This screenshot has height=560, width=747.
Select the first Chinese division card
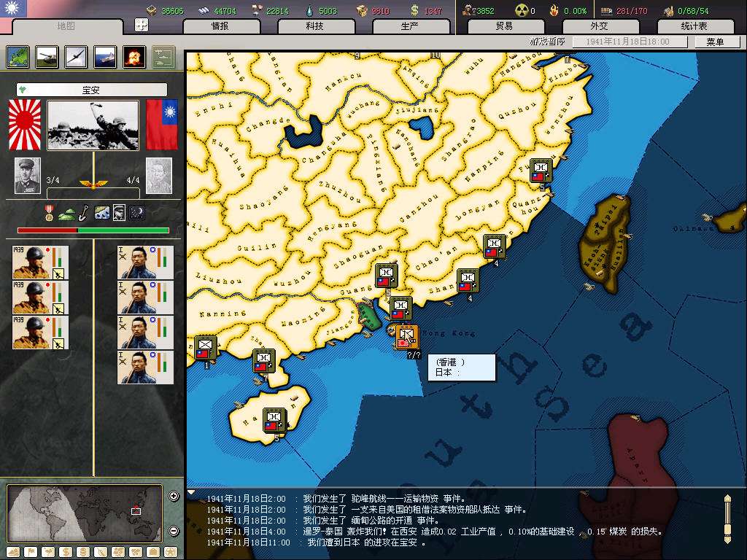[145, 262]
